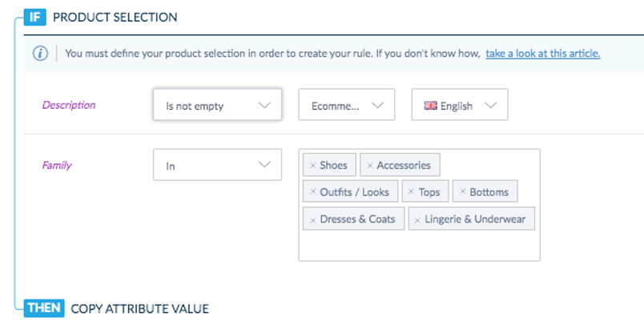The height and width of the screenshot is (325, 644).
Task: Remove the Shoes family tag
Action: (312, 166)
